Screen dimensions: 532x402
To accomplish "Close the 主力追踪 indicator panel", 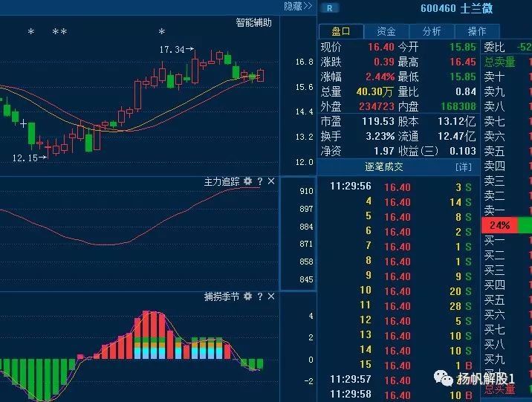I will click(x=271, y=181).
